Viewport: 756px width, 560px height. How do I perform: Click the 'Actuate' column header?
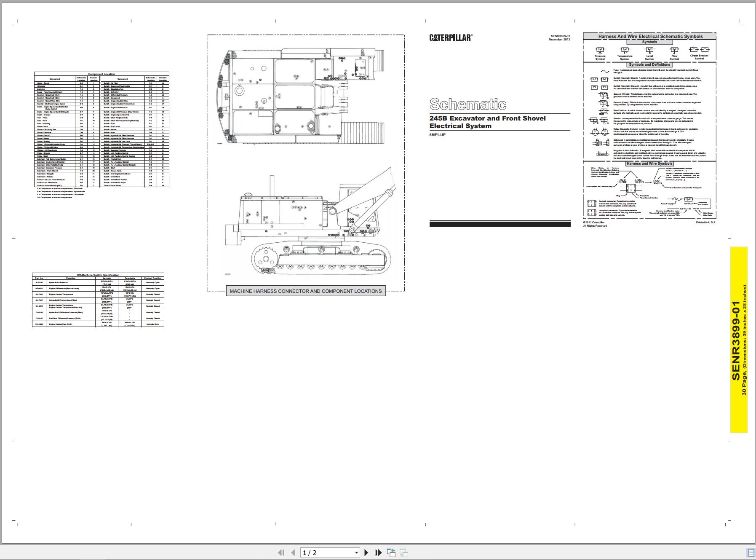[107, 278]
